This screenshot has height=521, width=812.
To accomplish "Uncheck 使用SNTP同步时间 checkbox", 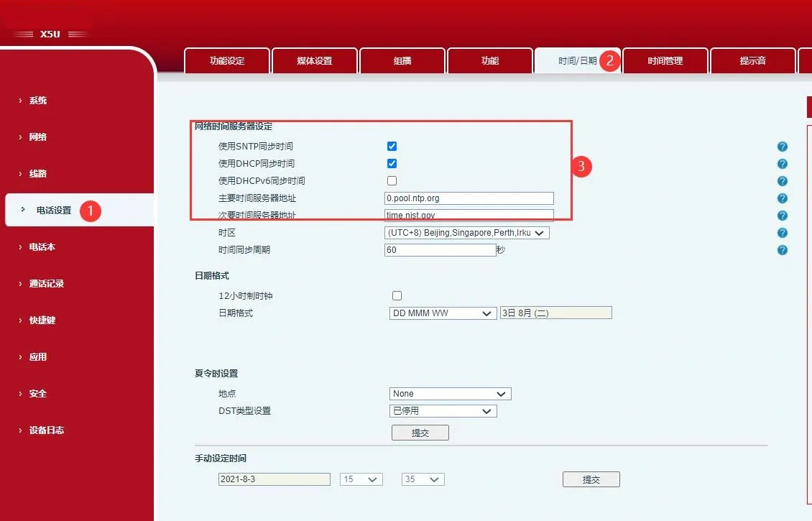I will point(392,145).
